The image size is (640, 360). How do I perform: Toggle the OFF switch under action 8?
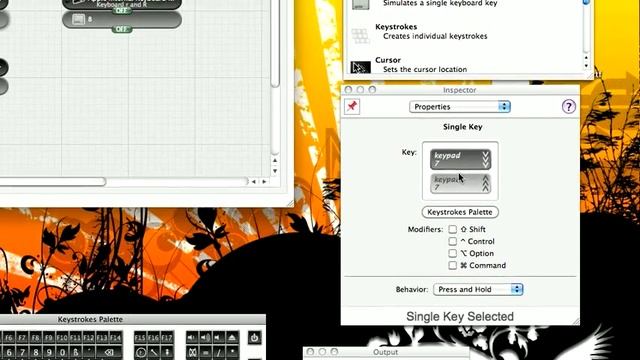tap(122, 29)
